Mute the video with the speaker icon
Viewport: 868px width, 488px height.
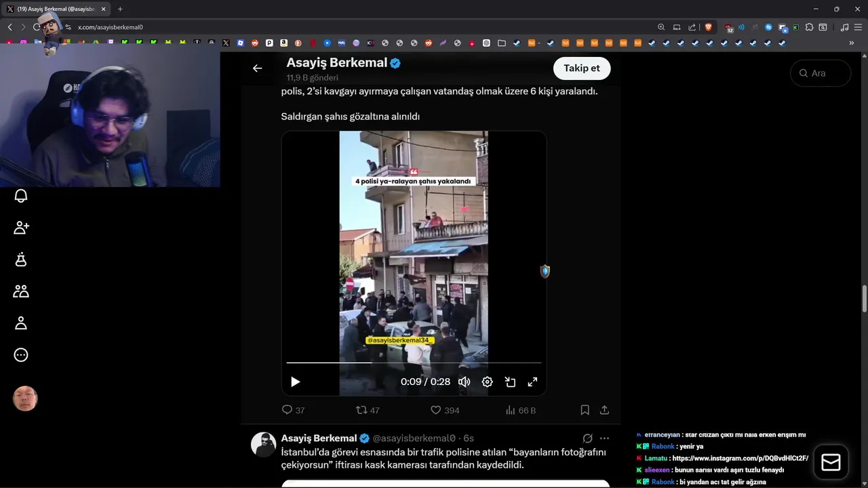coord(464,382)
